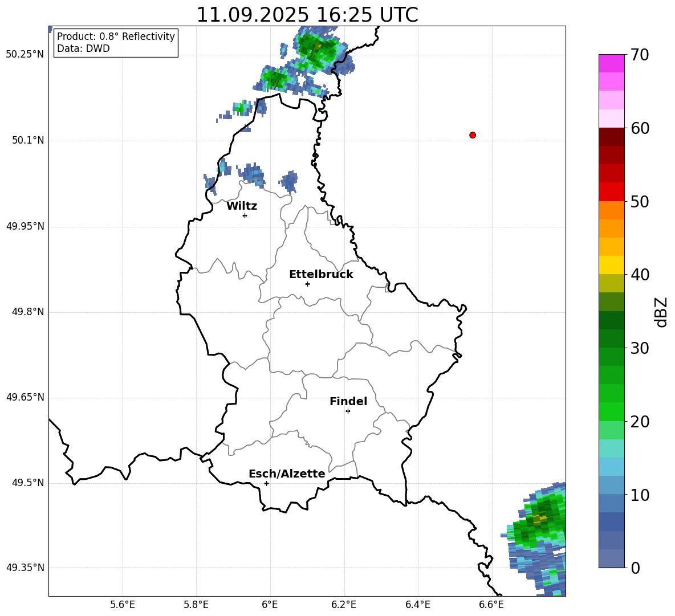Pick the yellow colorbar swatch just above 40

pyautogui.click(x=612, y=265)
